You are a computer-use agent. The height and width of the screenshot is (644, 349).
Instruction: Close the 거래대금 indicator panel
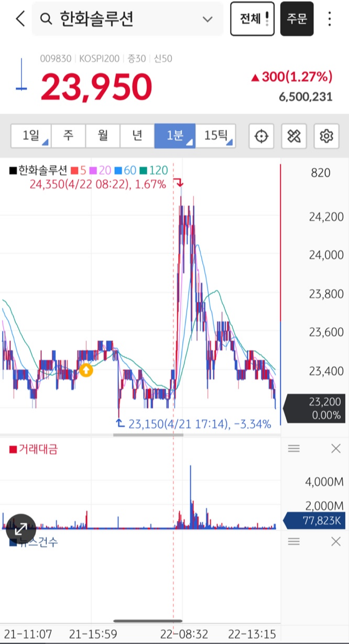pos(336,448)
